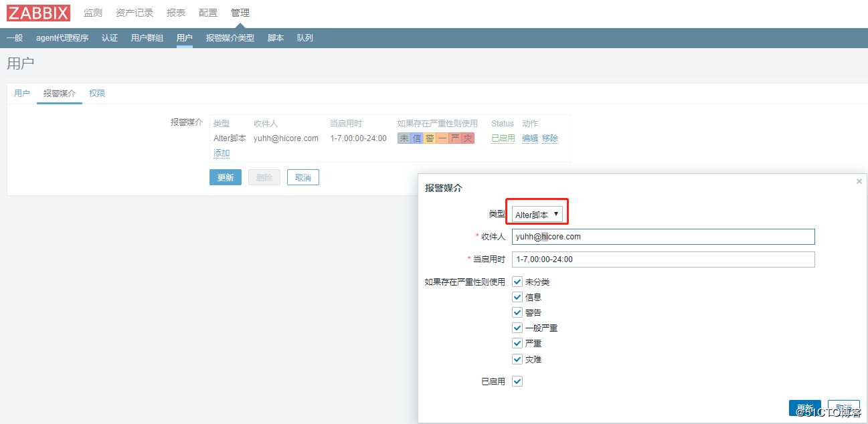Go to the 脚本 submenu
Viewport: 868px width, 424px height.
276,38
